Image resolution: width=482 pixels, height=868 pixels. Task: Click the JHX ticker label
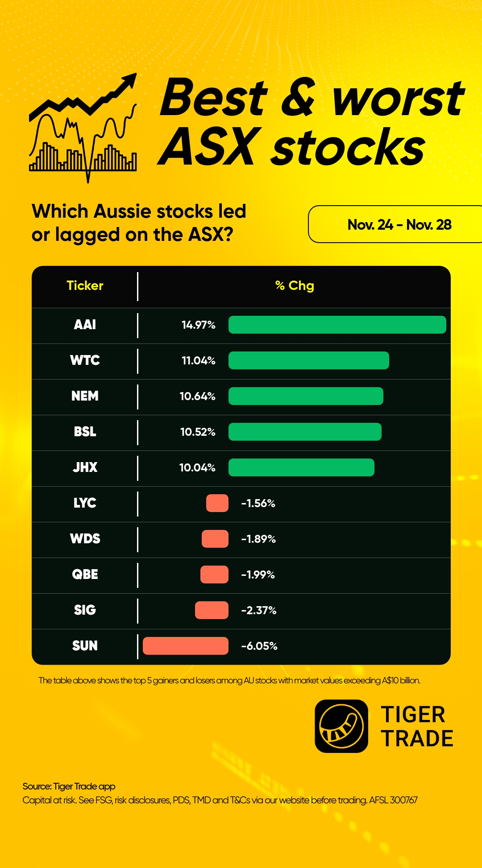click(85, 467)
